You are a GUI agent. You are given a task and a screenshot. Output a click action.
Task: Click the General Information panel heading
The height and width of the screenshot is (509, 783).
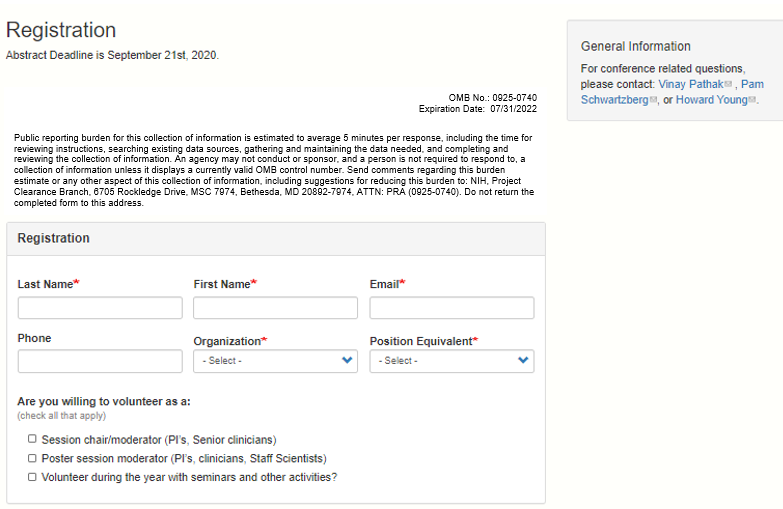click(636, 47)
